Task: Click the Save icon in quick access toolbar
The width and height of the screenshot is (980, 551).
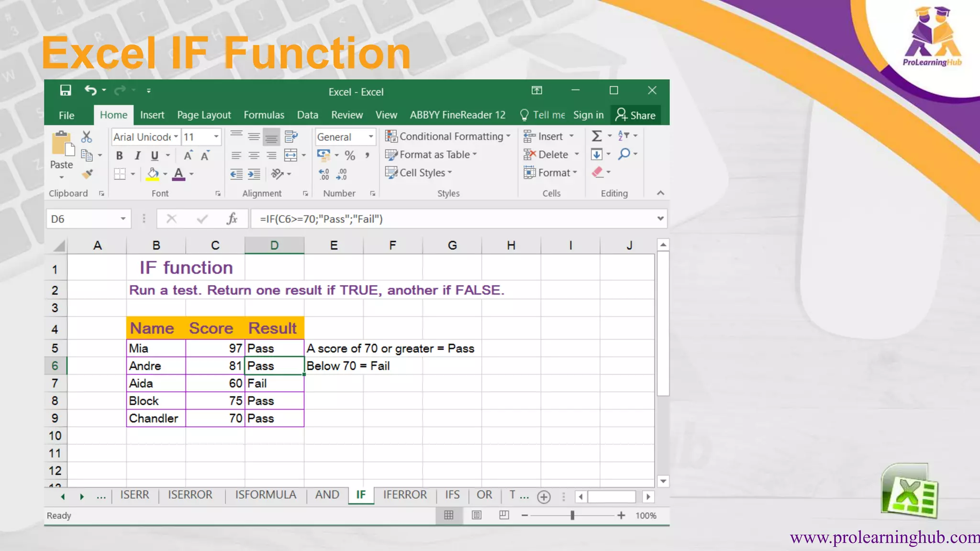Action: pos(66,90)
